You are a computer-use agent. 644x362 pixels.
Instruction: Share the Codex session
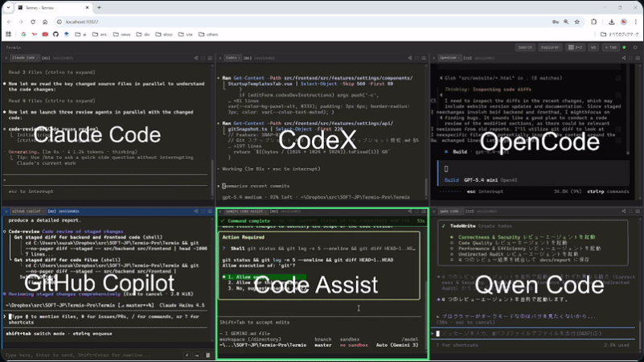coord(410,58)
